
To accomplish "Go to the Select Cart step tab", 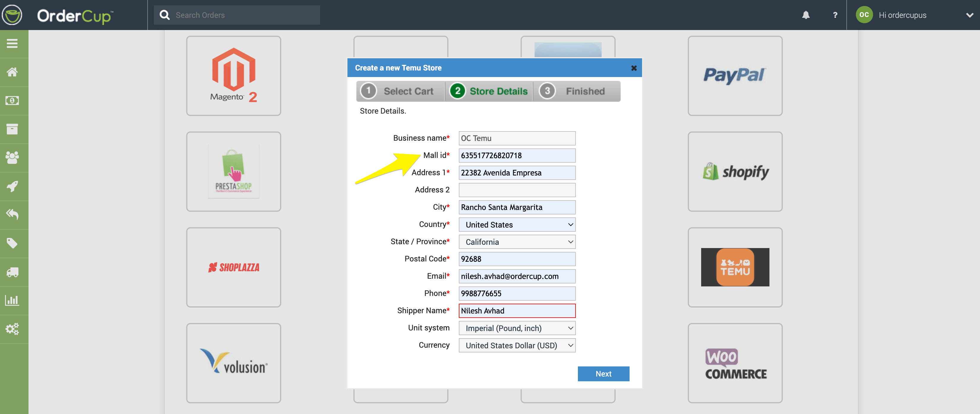I will tap(400, 91).
